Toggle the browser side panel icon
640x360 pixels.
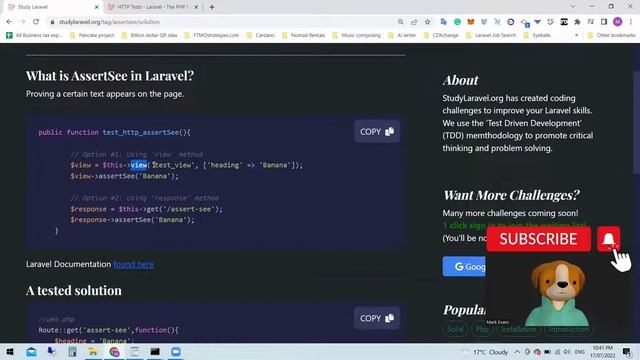(x=604, y=22)
